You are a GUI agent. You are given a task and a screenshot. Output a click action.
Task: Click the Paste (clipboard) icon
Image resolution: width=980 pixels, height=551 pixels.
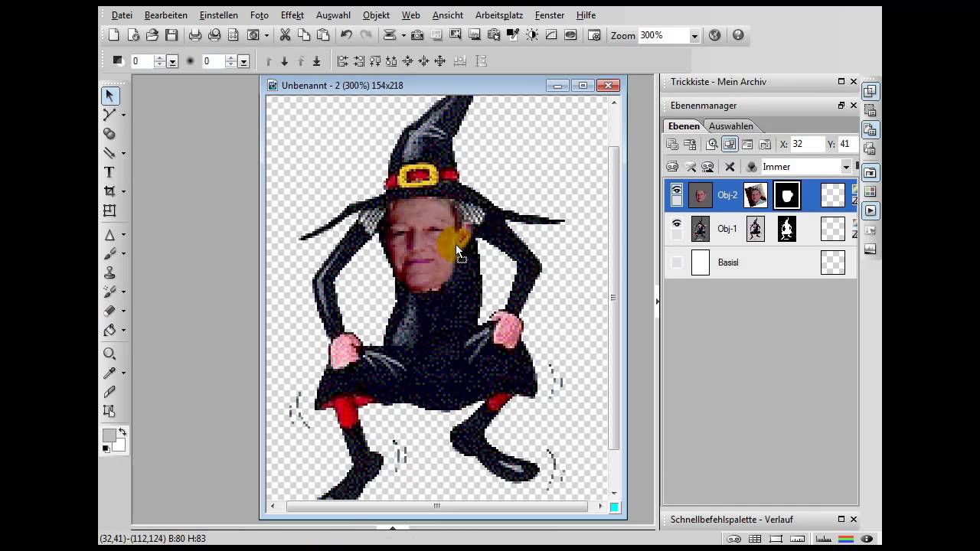pos(323,35)
